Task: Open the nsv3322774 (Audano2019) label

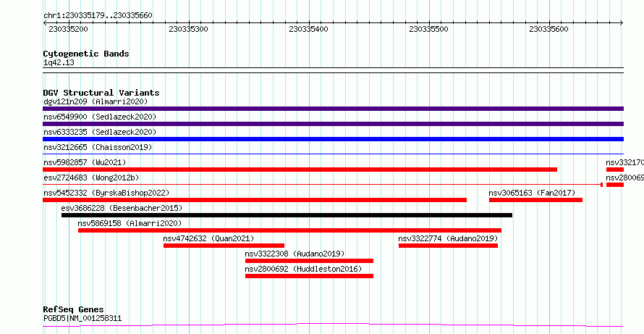Action: [x=448, y=238]
